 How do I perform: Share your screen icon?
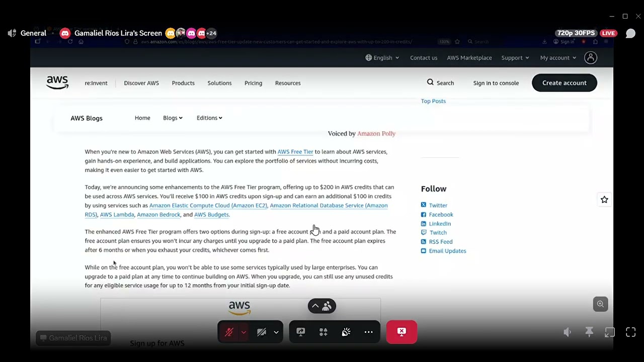[301, 332]
